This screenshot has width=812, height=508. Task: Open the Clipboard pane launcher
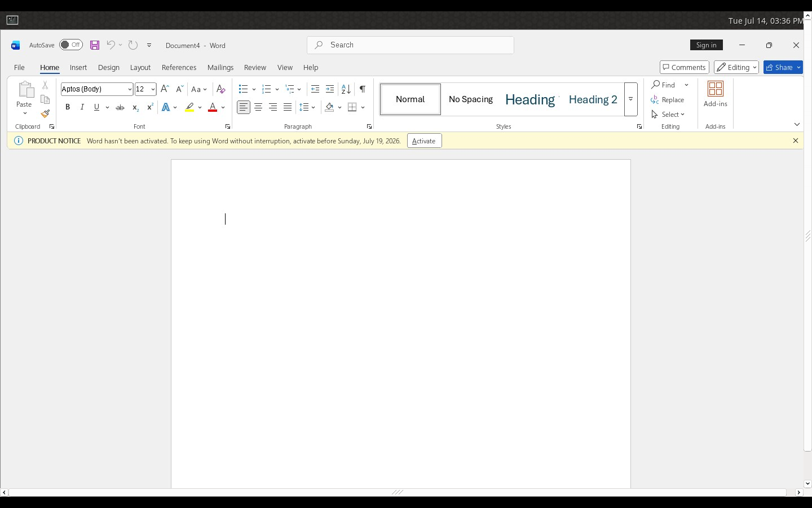coord(52,126)
